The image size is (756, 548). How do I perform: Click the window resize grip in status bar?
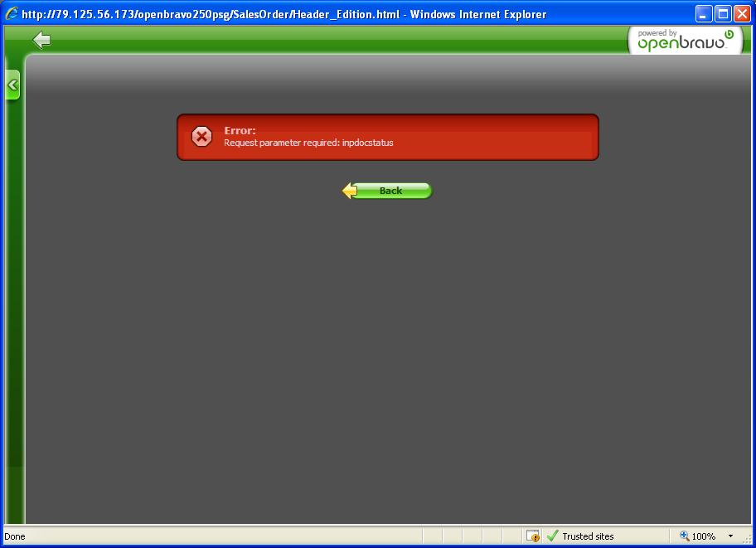pyautogui.click(x=748, y=540)
